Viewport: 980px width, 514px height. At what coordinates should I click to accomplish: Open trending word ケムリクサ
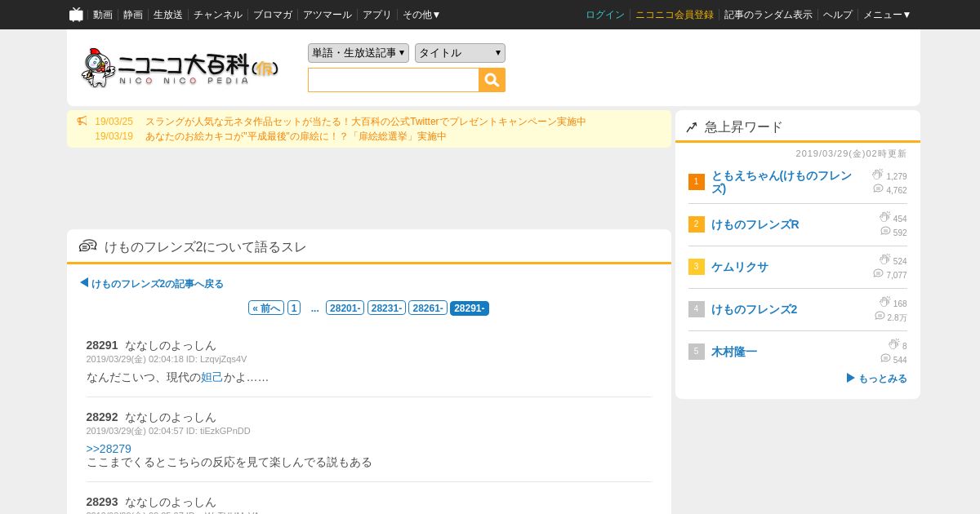point(740,267)
